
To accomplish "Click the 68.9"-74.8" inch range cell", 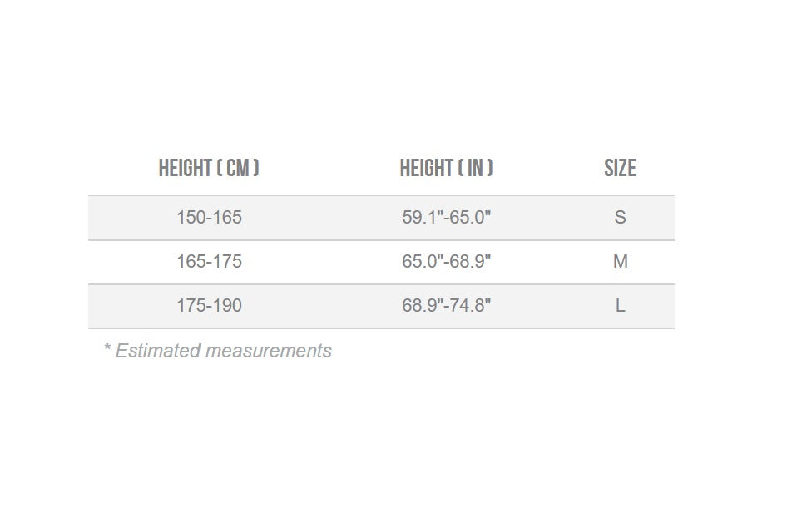I will click(x=446, y=306).
